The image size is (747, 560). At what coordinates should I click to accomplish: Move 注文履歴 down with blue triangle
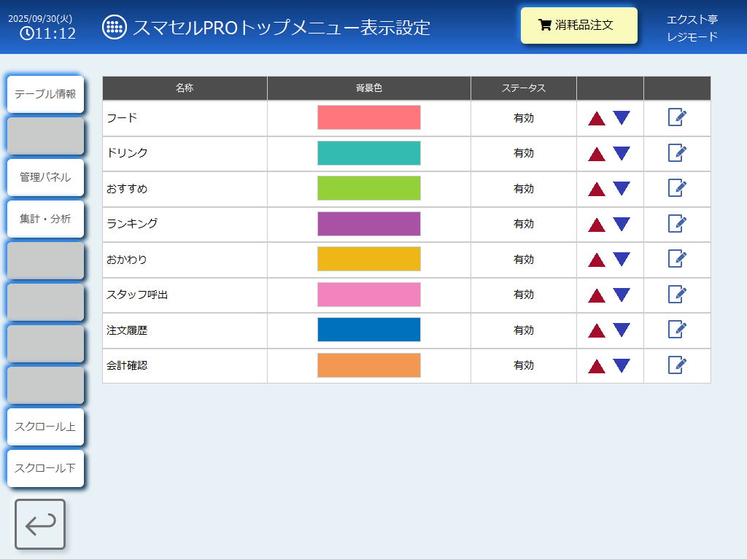pyautogui.click(x=622, y=330)
